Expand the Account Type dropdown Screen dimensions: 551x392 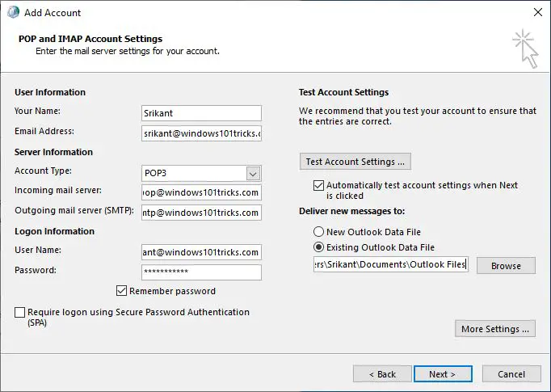(253, 173)
